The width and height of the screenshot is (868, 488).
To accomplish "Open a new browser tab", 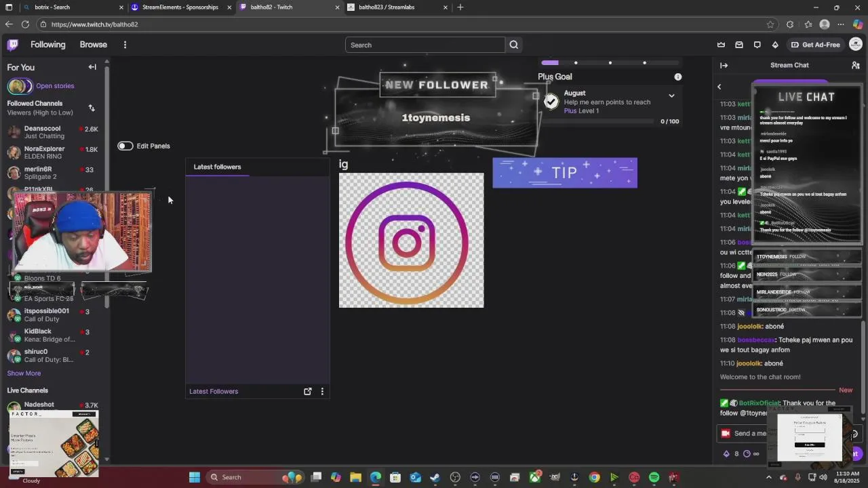I will click(x=460, y=7).
